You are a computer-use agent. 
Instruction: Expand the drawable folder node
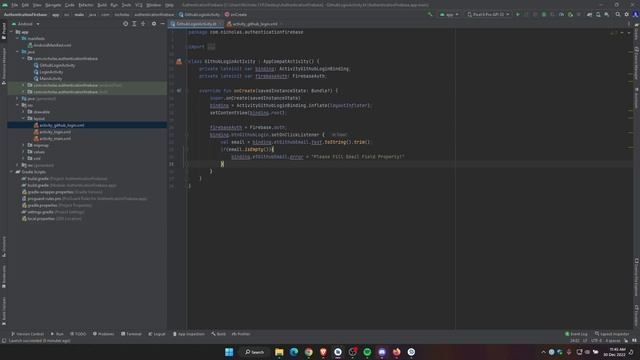(24, 112)
